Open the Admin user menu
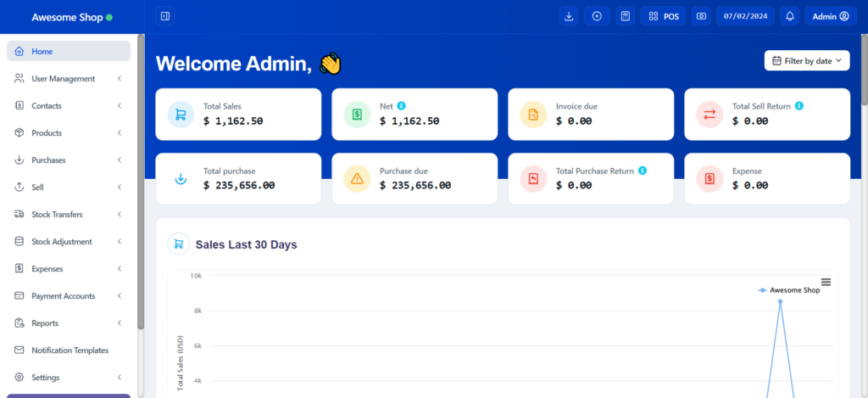Viewport: 868px width, 398px height. (x=830, y=16)
